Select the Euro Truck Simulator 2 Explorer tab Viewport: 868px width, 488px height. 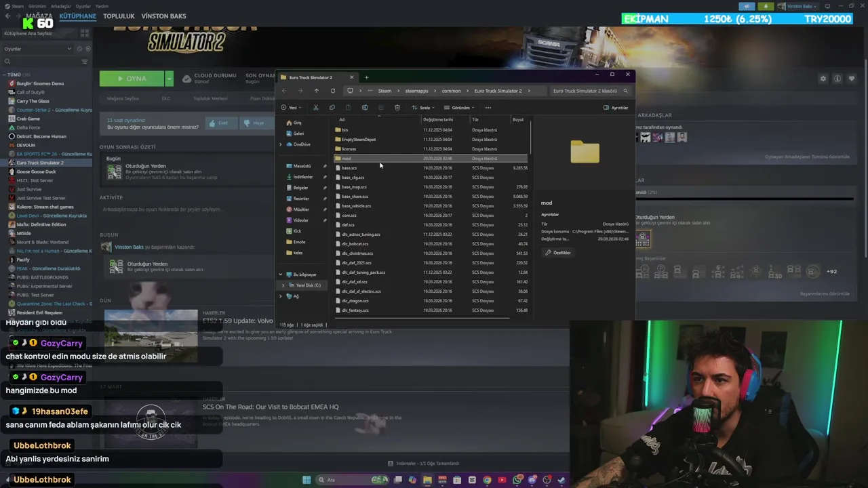pos(317,77)
